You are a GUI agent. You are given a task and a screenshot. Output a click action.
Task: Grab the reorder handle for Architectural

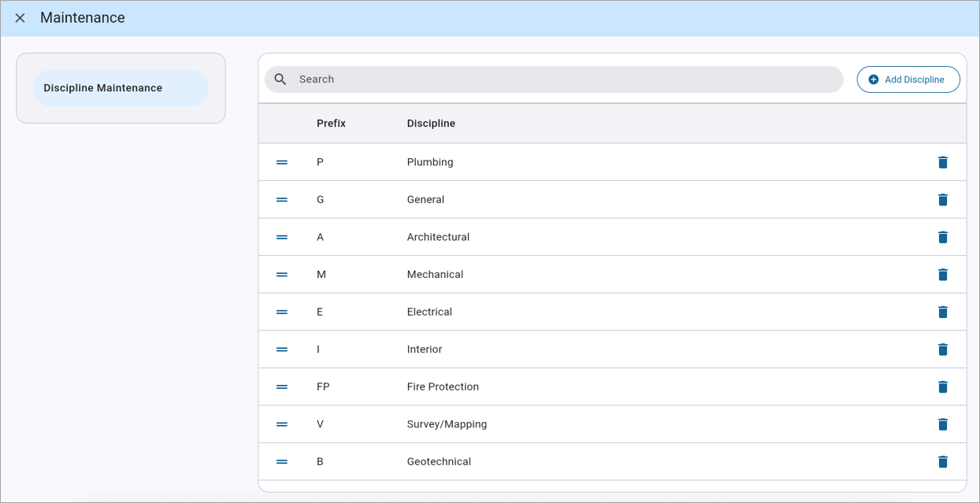tap(282, 237)
